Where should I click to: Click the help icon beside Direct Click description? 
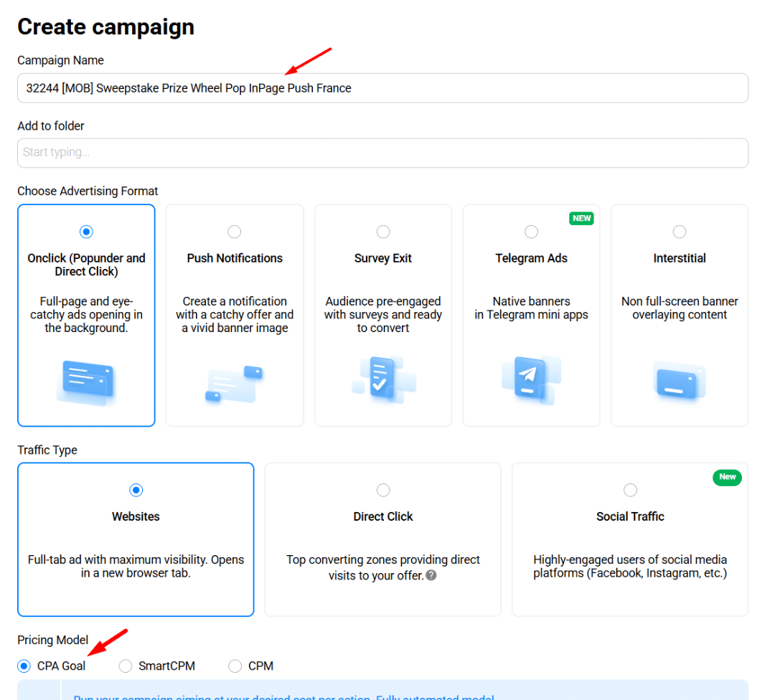point(431,575)
